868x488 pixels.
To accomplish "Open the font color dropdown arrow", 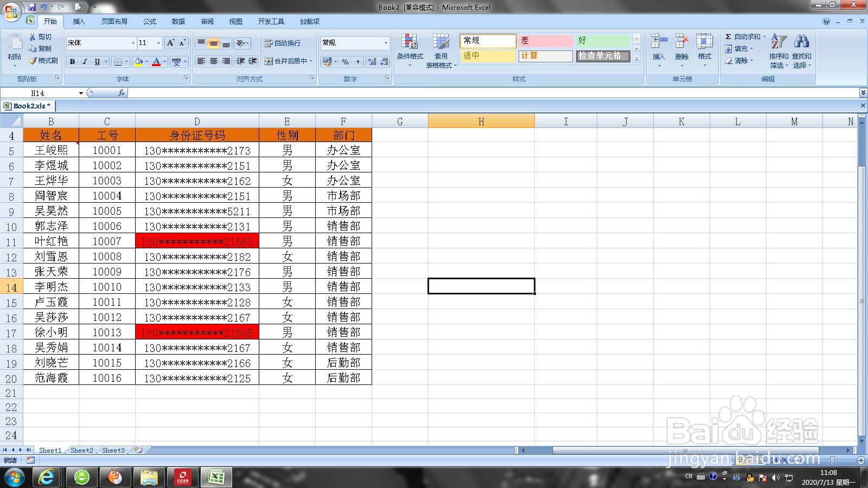I will tap(164, 62).
